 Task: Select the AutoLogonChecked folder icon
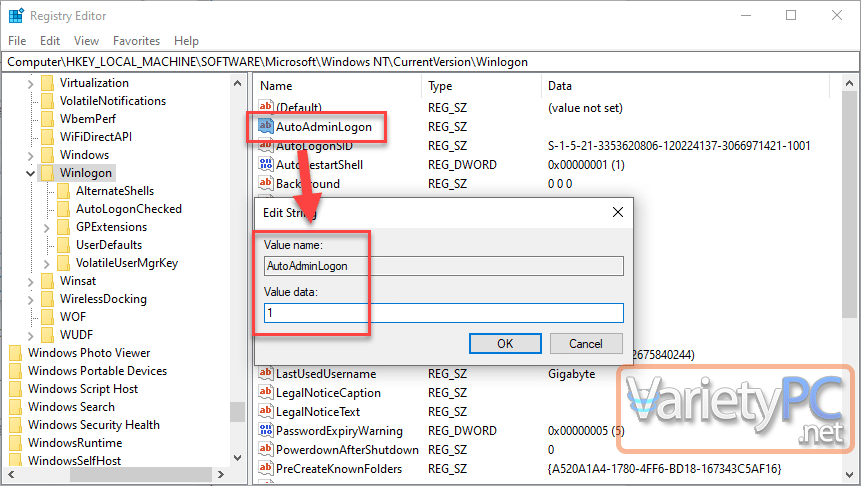(x=64, y=209)
